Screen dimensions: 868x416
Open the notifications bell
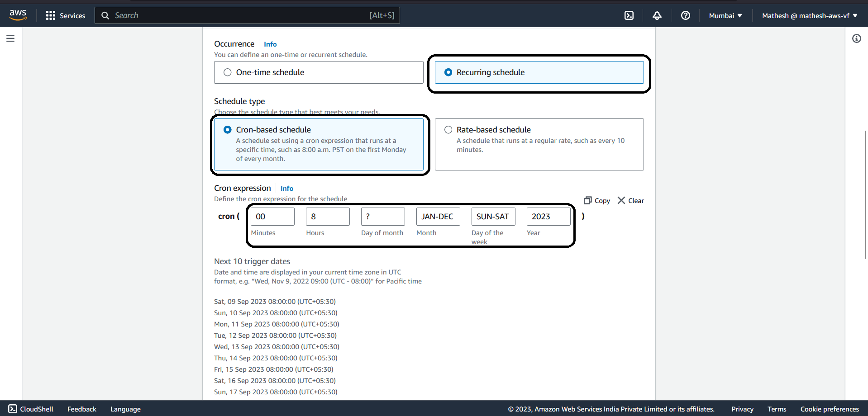click(x=657, y=15)
